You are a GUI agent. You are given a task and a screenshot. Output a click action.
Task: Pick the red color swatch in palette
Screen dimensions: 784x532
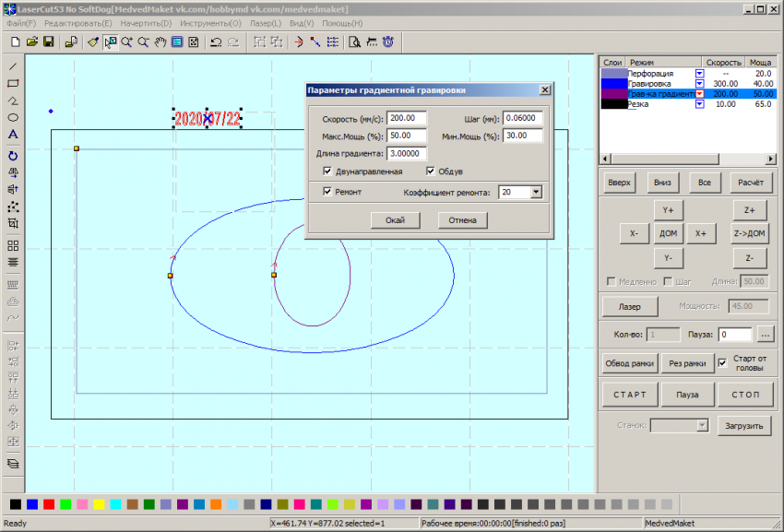point(49,504)
